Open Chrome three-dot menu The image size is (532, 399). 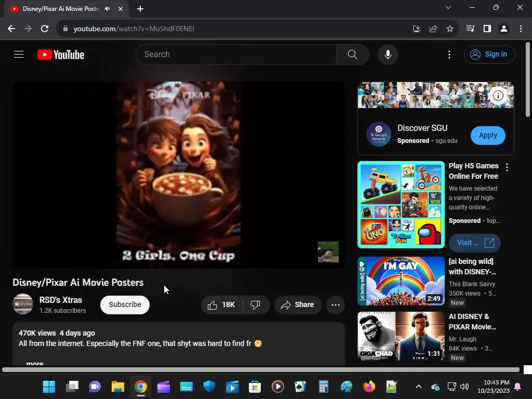pos(521,29)
